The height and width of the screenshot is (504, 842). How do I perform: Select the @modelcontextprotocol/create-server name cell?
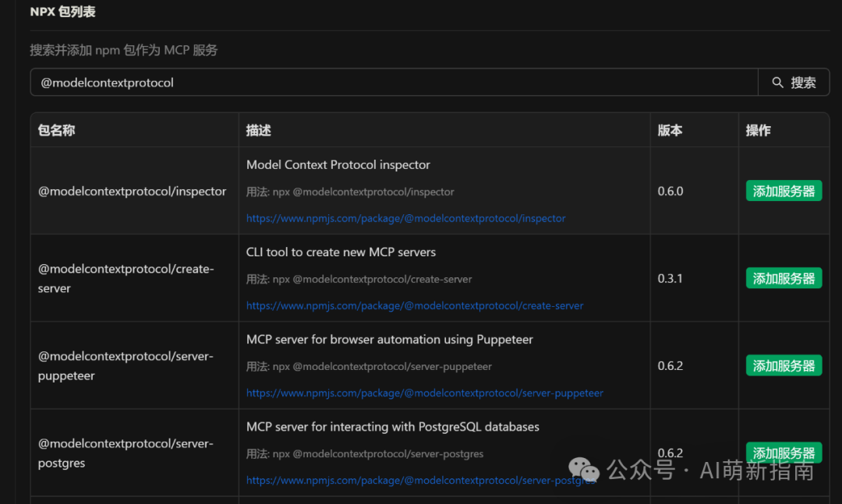126,278
